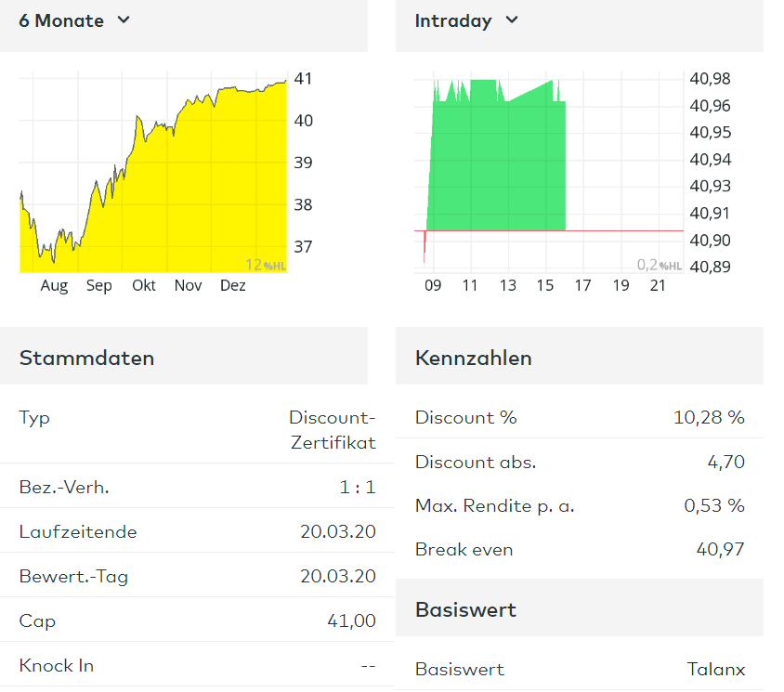Click the 0,2 %HL label in intraday chart
Viewport: 784px width, 692px height.
click(x=660, y=266)
